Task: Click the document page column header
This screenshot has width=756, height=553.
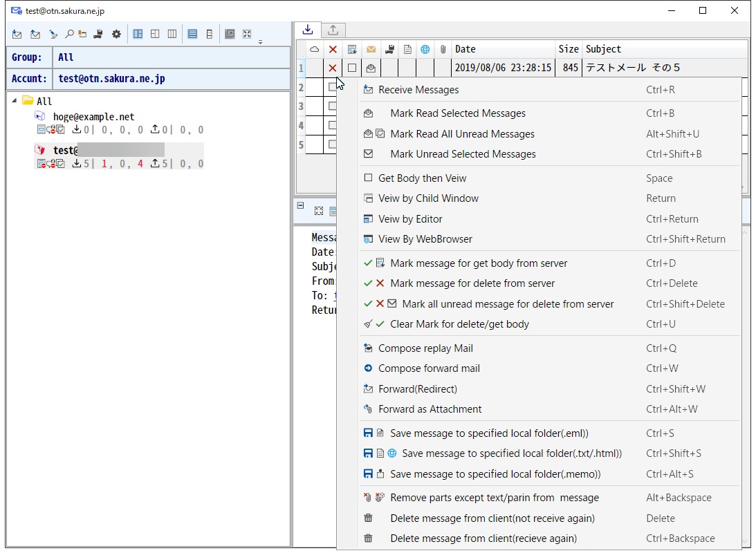Action: (x=407, y=49)
